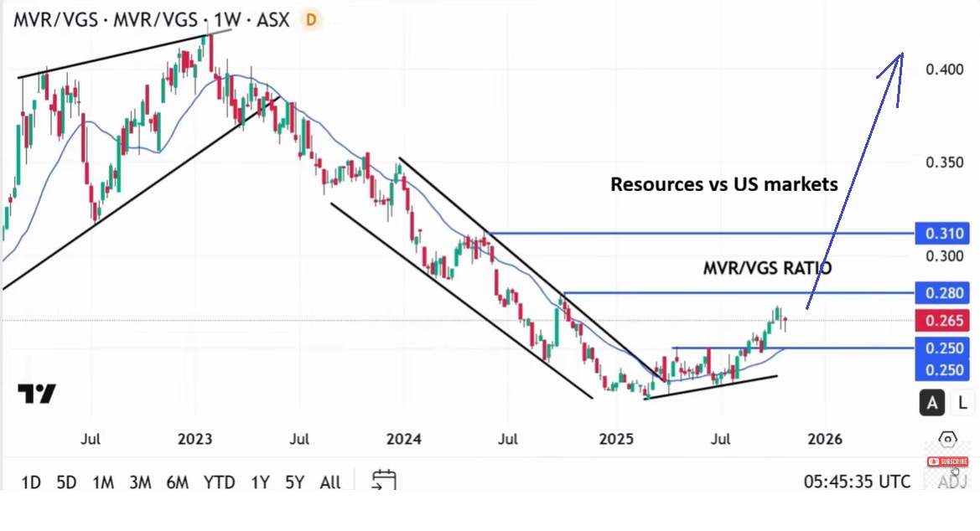
Task: Click the blue arrow's tip near 0.400
Action: click(901, 55)
